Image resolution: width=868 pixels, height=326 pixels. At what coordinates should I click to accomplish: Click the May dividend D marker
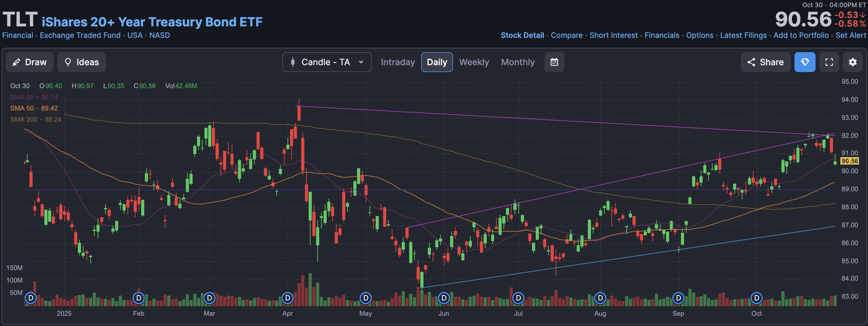pyautogui.click(x=366, y=298)
